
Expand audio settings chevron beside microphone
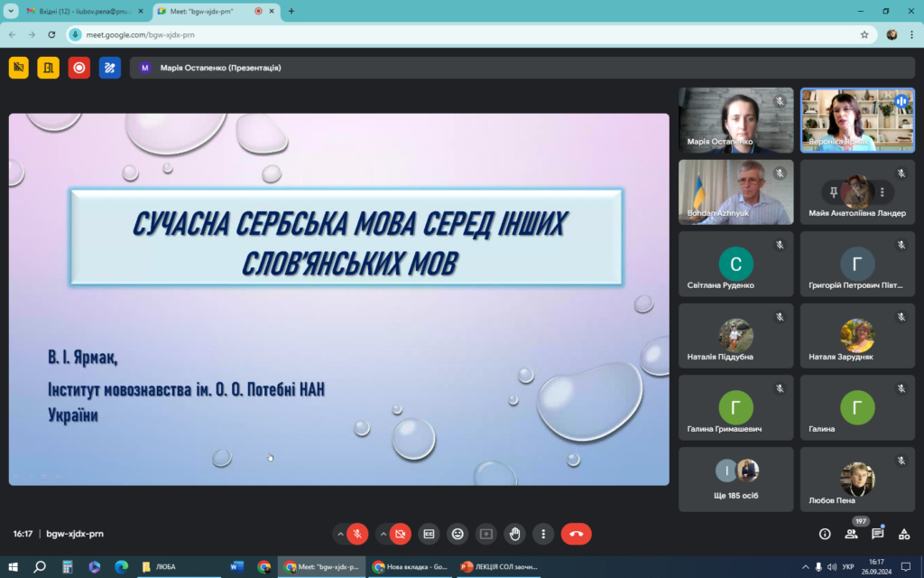coord(340,534)
